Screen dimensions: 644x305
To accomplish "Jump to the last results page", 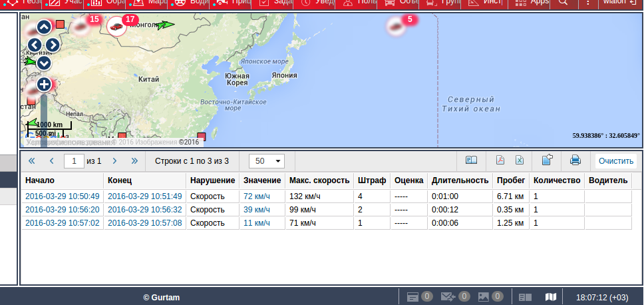I will pyautogui.click(x=134, y=160).
